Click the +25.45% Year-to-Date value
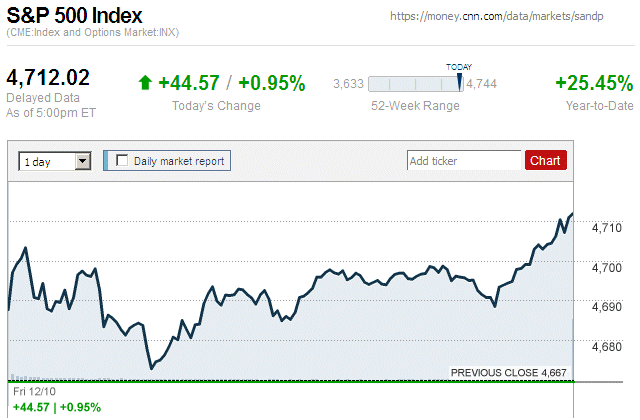The height and width of the screenshot is (420, 640). point(594,83)
